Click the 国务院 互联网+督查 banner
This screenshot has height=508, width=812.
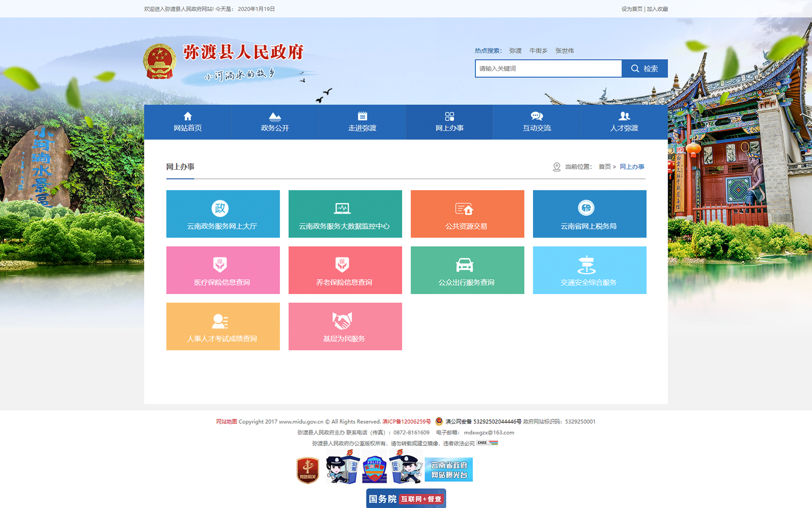[x=406, y=498]
